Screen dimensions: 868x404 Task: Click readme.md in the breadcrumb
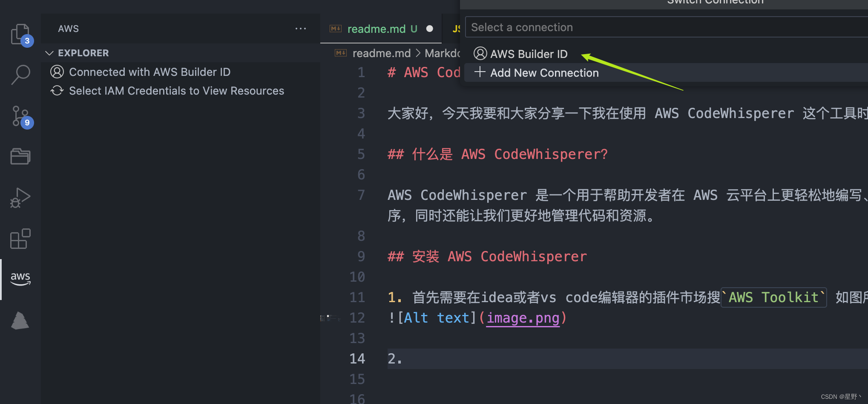[x=382, y=53]
